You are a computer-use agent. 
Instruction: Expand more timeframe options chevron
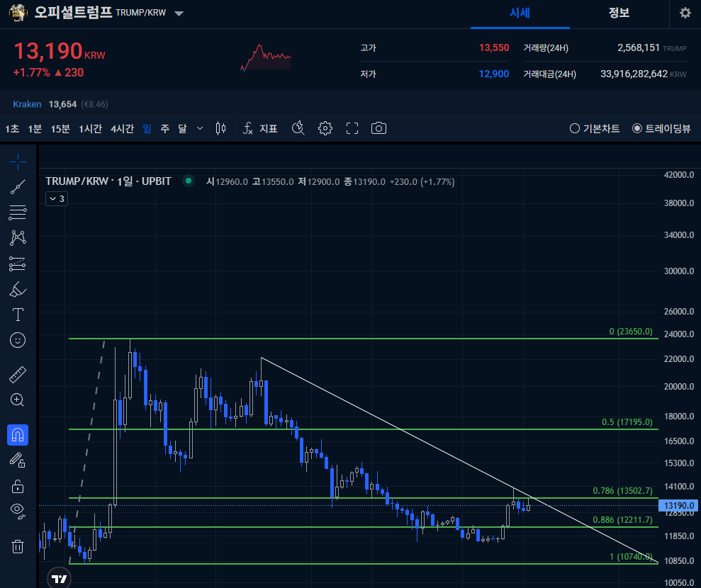(200, 129)
